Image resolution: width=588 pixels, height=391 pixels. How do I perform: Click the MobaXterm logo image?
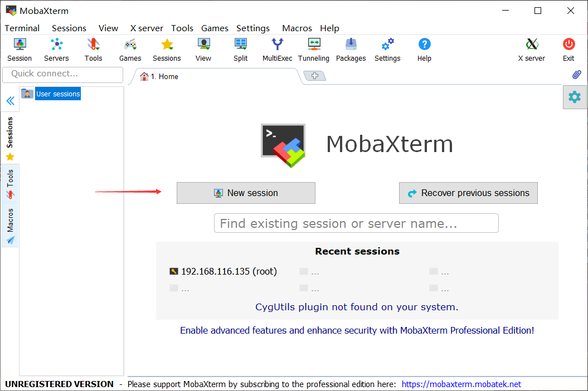(283, 145)
